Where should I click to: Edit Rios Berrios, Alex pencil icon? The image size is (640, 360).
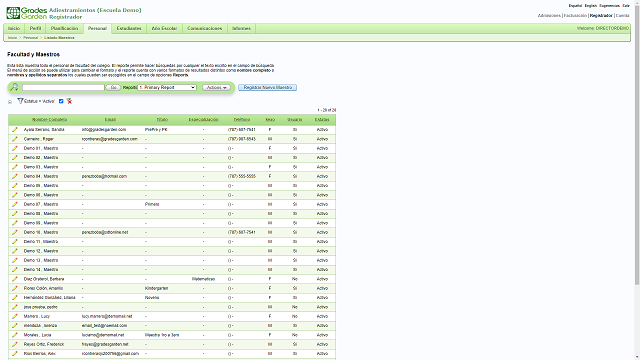pos(15,353)
